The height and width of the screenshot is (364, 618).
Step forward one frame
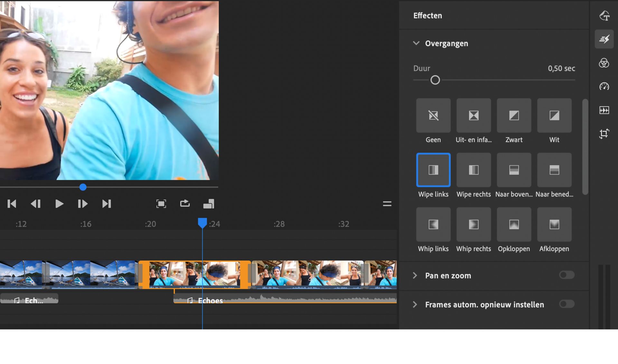pos(83,204)
